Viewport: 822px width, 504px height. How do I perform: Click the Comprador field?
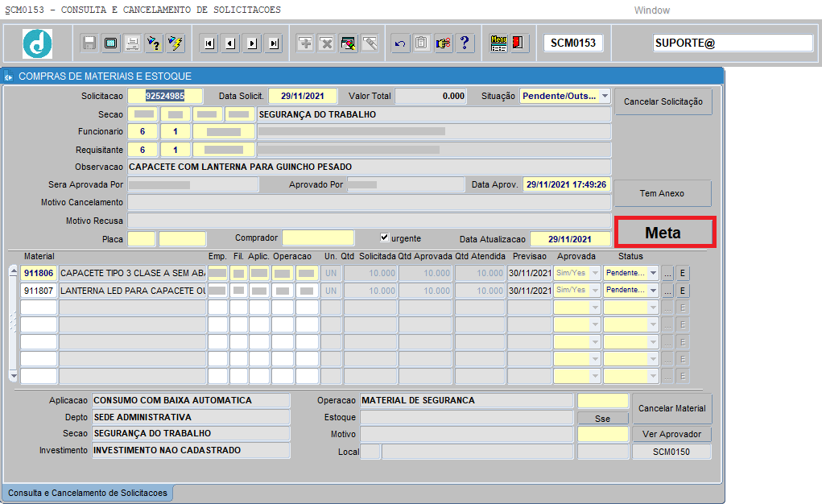(x=318, y=238)
